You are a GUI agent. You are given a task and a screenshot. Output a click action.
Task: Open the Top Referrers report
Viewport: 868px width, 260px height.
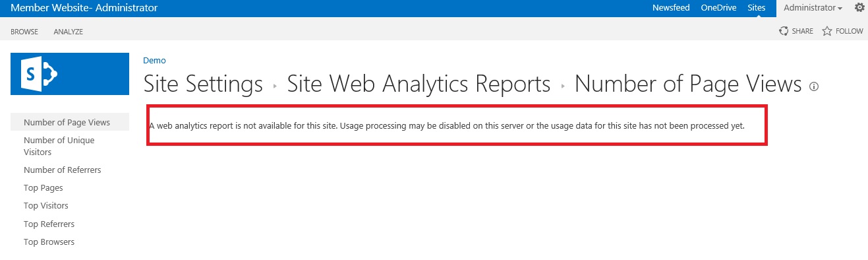click(x=49, y=224)
